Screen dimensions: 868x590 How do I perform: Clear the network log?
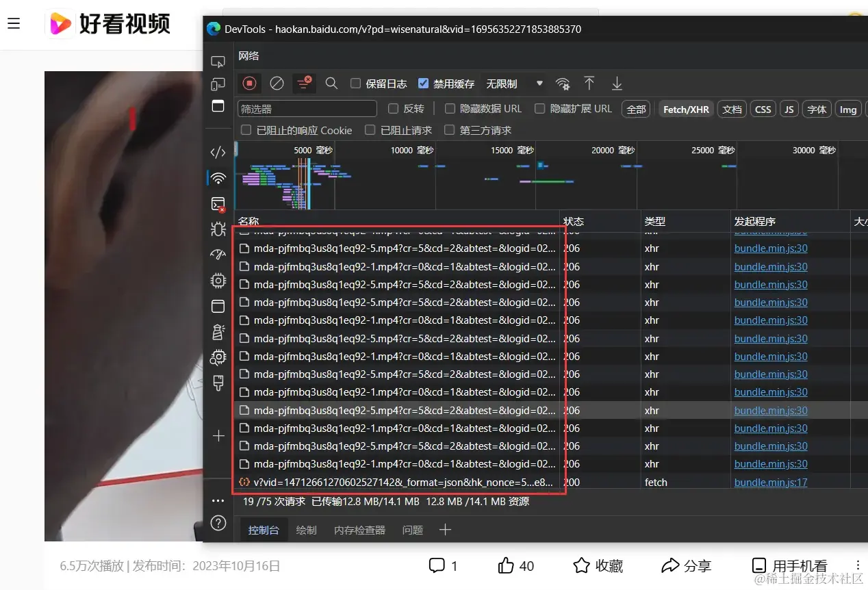tap(277, 84)
